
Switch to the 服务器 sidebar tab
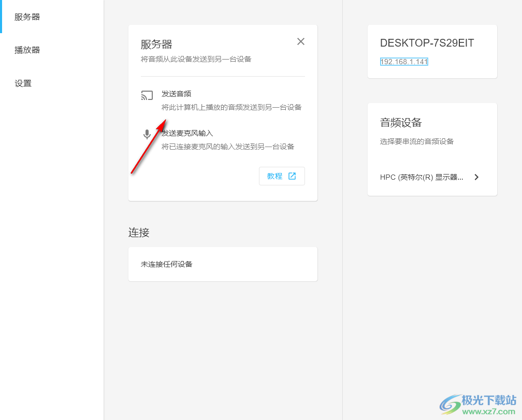(x=27, y=17)
